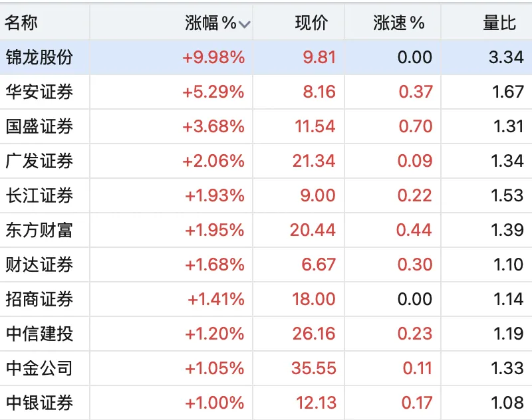Click the 中银证券 entry
The width and height of the screenshot is (532, 420).
[x=39, y=403]
